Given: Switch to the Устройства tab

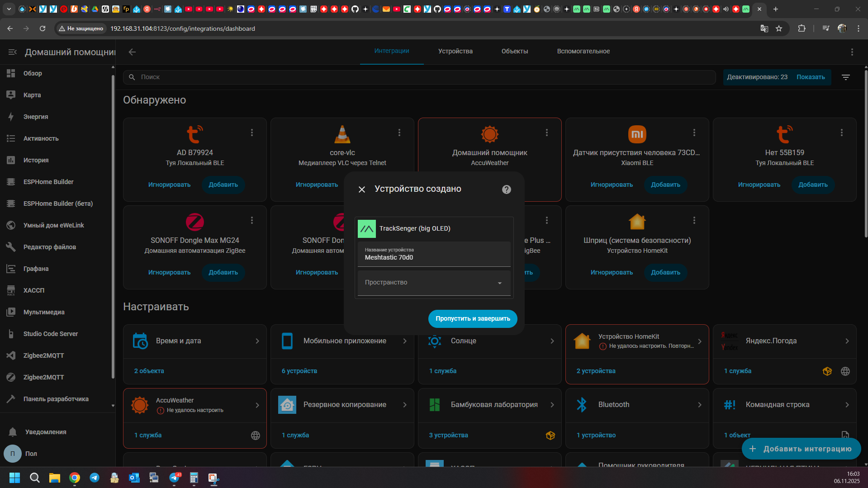Looking at the screenshot, I should (x=455, y=52).
